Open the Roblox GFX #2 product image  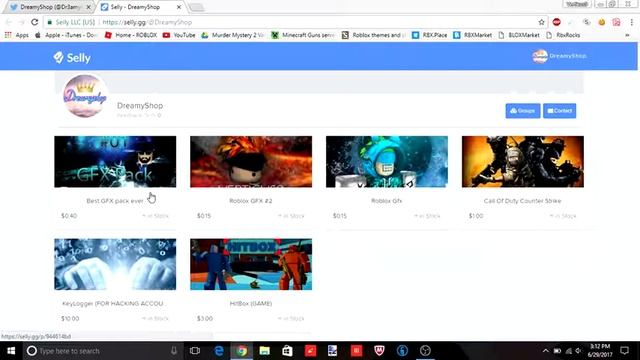[x=251, y=162]
